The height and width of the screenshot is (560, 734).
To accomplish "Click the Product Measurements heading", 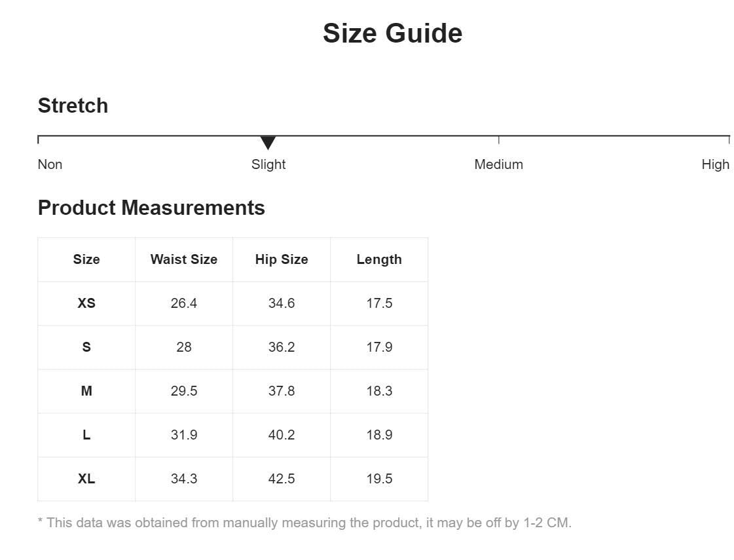I will coord(151,208).
